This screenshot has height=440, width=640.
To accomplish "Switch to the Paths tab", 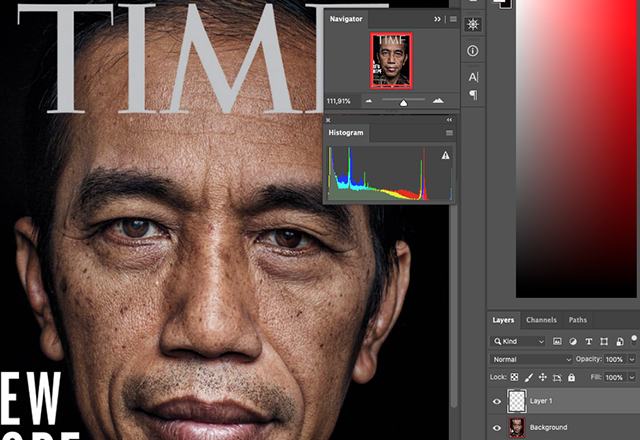I will pos(578,320).
